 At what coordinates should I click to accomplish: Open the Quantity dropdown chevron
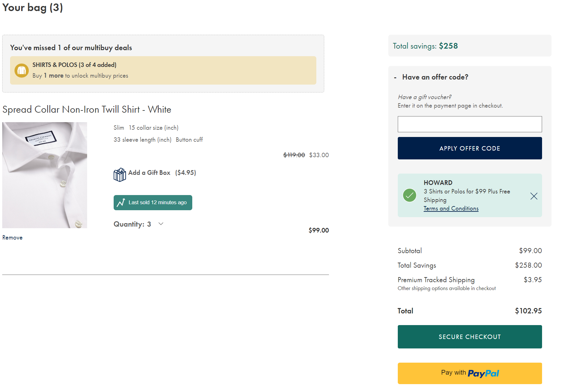pos(161,224)
